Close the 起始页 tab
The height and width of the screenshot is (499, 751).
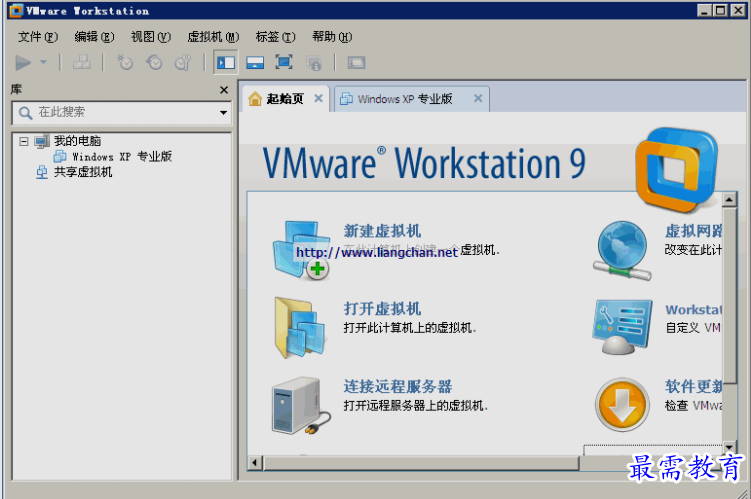[x=319, y=98]
